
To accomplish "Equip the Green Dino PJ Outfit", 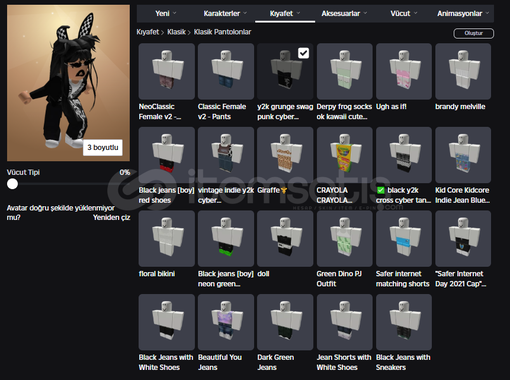I will click(344, 238).
